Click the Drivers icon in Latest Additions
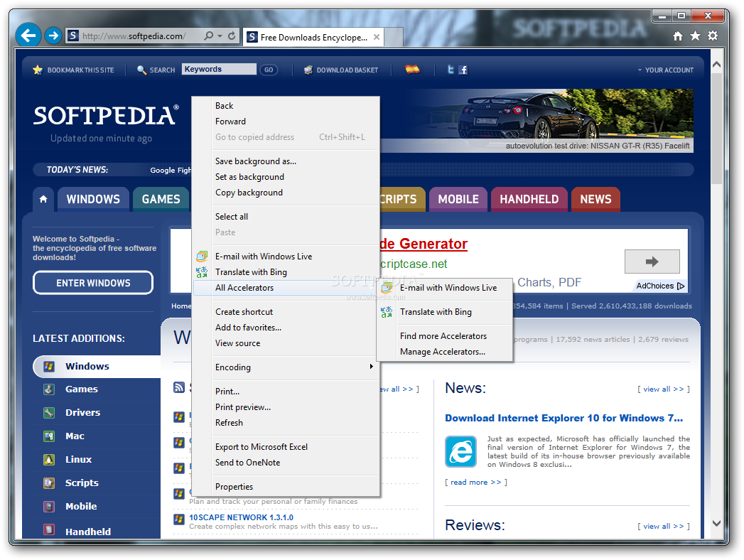Image resolution: width=744 pixels, height=560 pixels. [x=49, y=412]
